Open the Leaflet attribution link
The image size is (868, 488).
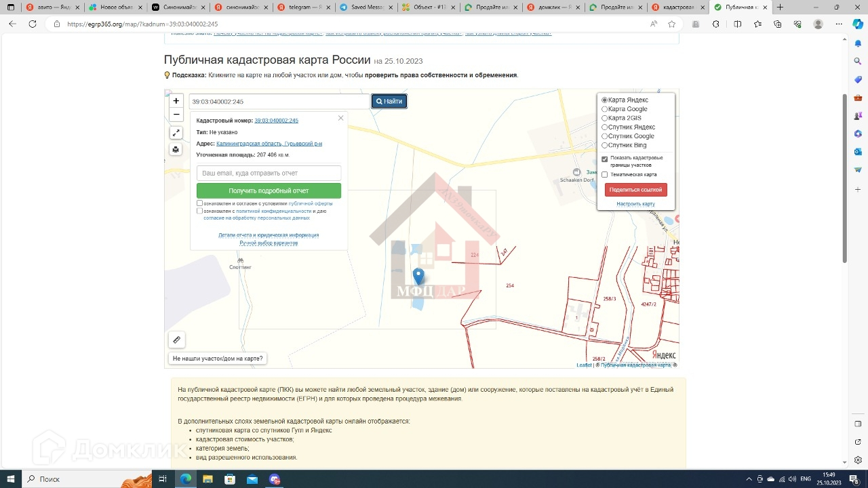tap(584, 365)
